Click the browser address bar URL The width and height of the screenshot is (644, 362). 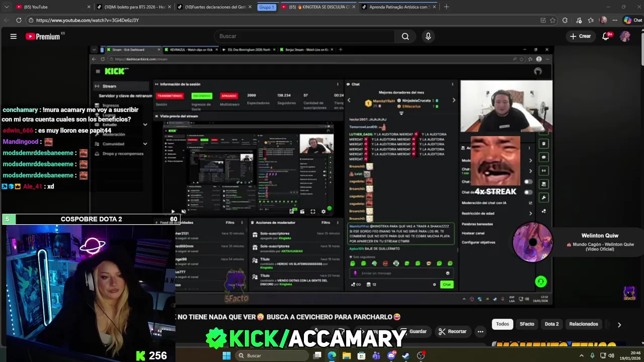88,20
